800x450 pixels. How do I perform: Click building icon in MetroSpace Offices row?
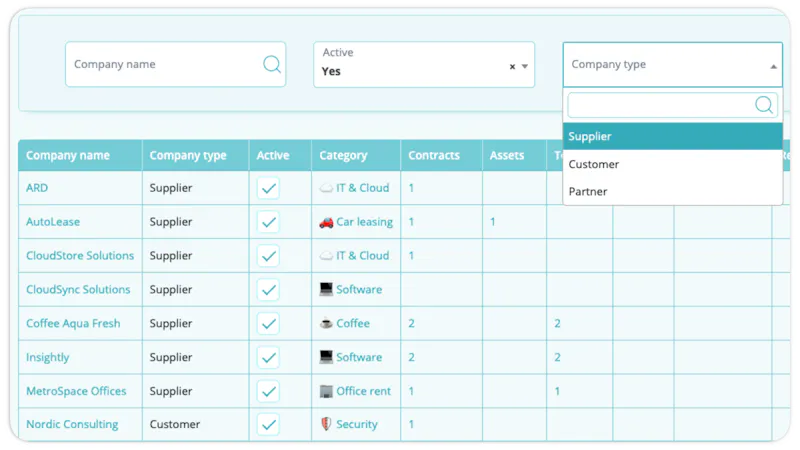point(326,391)
